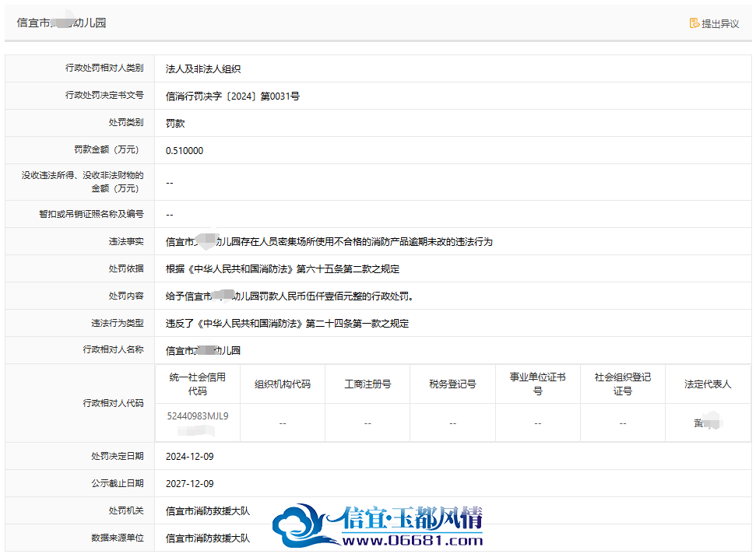Select 信宜市消防救援大队 in the 数据来源单位 row

coord(208,538)
